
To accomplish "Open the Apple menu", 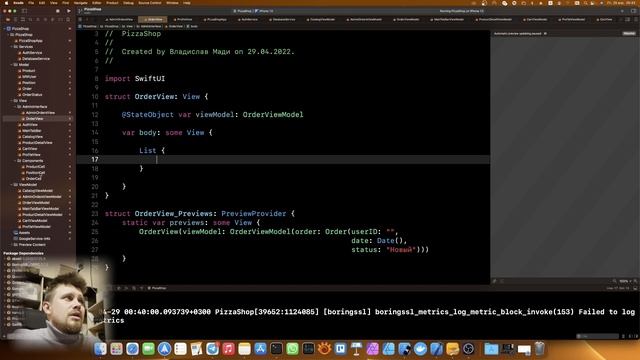I will [6, 3].
